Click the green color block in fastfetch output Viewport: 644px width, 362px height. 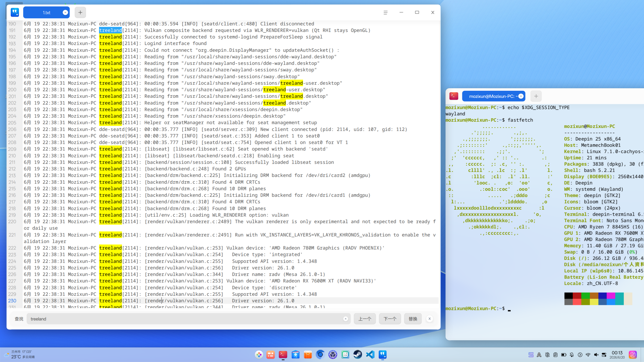tap(586, 295)
